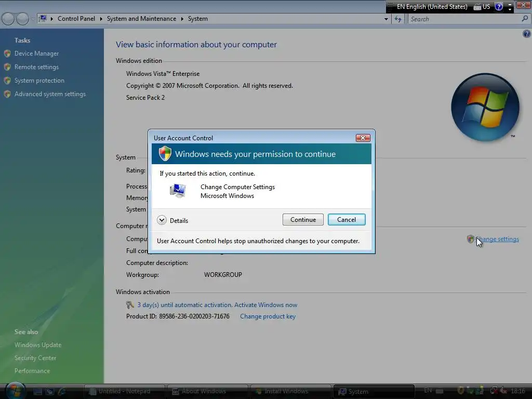Click the Windows logo image
Viewport: 532px width, 399px height.
[x=485, y=107]
